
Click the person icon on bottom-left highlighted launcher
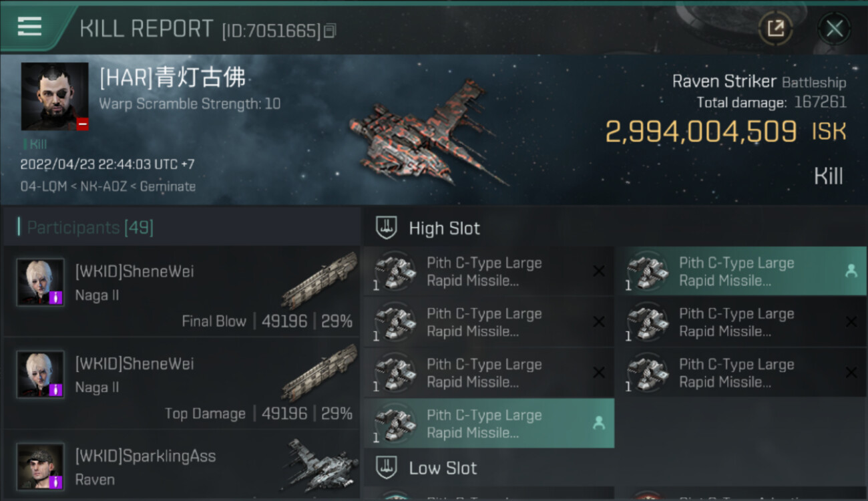(599, 423)
